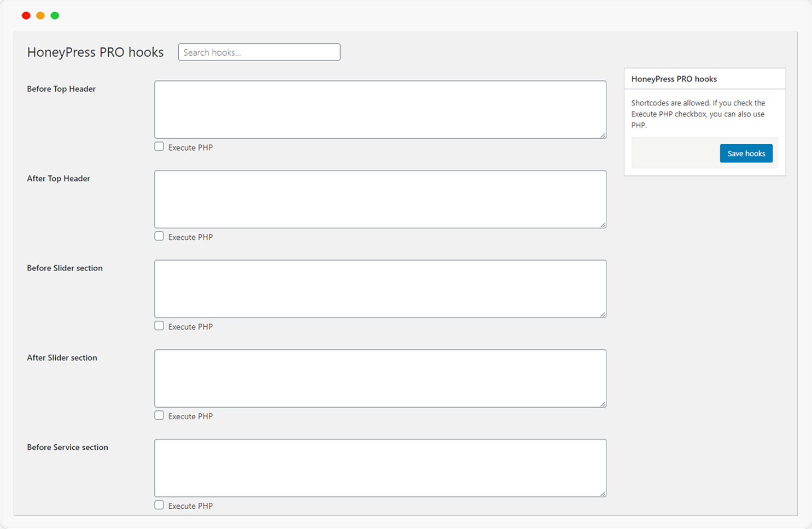Focus the Before Service section text area
812x529 pixels.
(x=380, y=468)
